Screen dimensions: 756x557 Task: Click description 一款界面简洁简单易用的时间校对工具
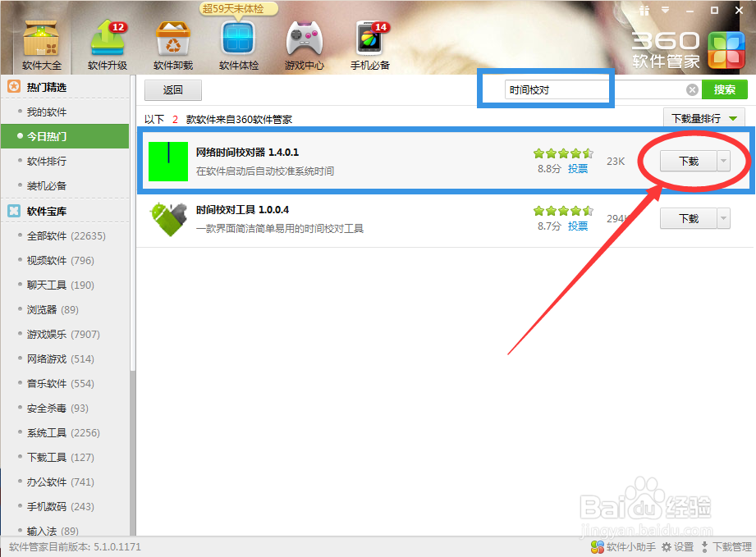pyautogui.click(x=280, y=228)
